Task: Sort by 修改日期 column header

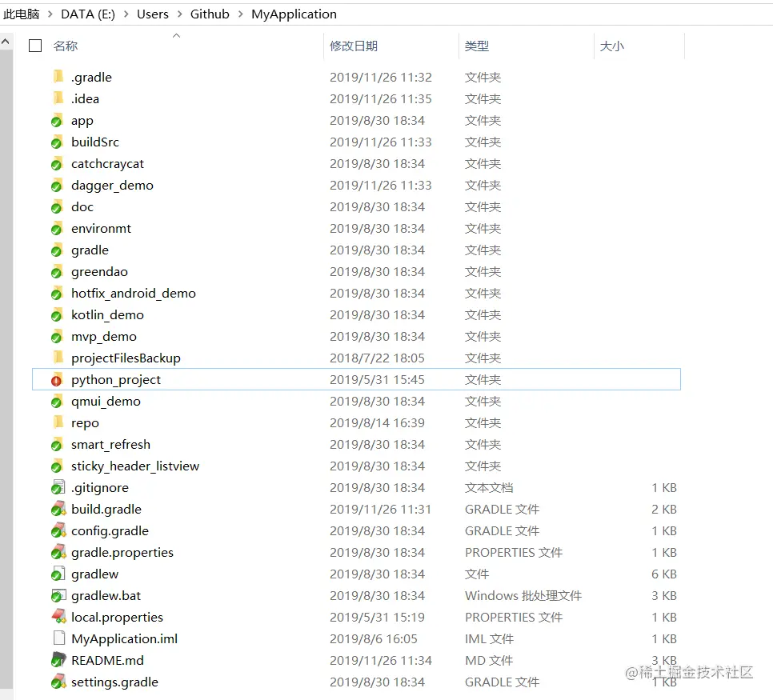Action: tap(354, 46)
